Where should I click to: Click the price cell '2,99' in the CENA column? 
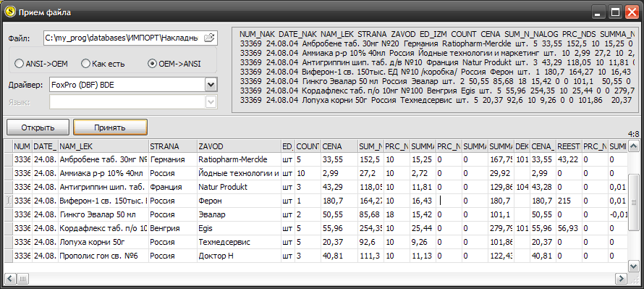coord(339,173)
